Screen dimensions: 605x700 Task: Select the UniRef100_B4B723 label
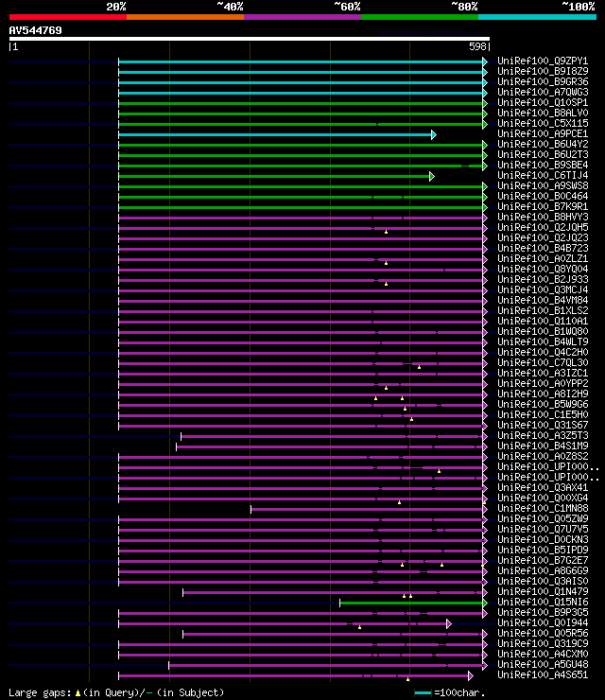[543, 248]
